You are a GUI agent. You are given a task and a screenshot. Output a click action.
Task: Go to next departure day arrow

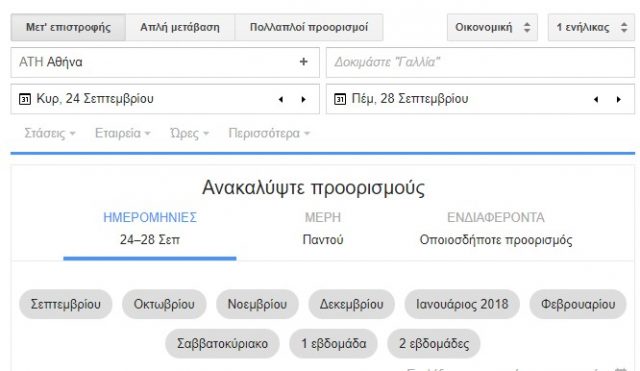tap(303, 100)
